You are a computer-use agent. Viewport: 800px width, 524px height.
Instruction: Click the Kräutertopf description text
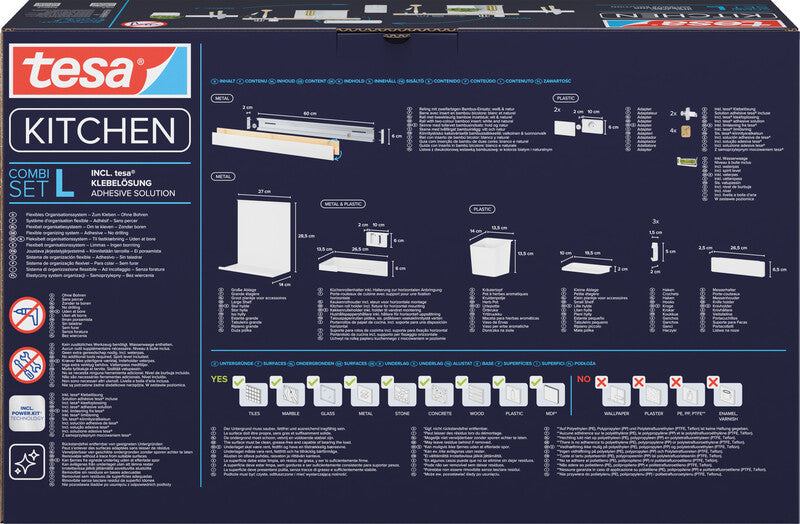coord(494,290)
